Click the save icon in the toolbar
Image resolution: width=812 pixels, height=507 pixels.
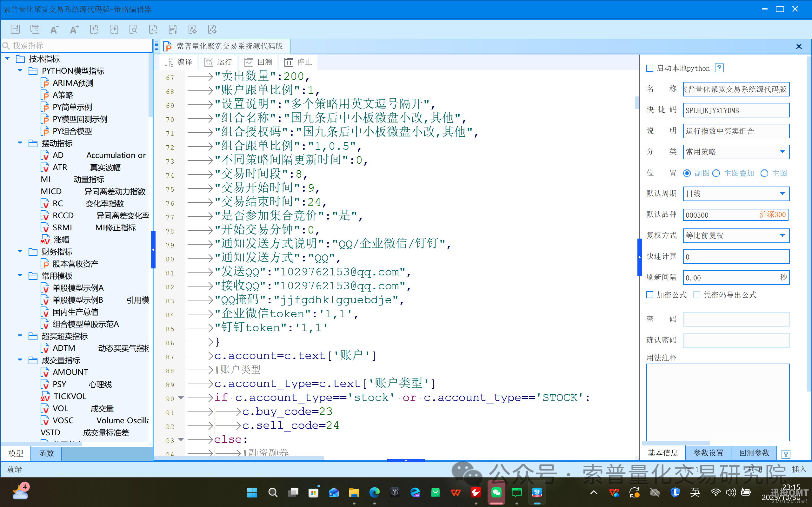click(x=15, y=29)
